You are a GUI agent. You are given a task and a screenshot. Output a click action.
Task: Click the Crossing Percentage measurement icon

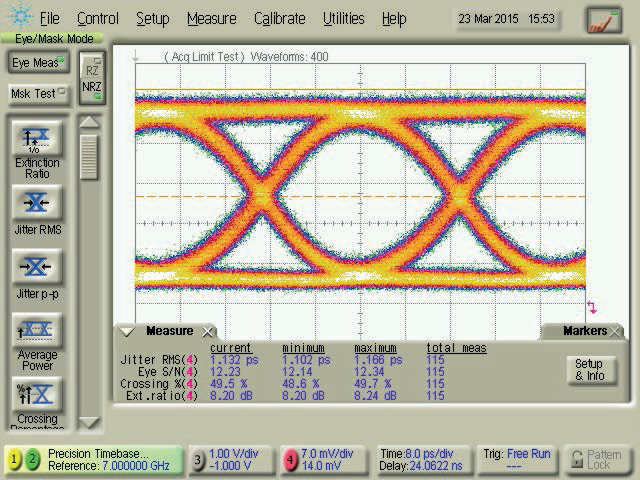(36, 391)
